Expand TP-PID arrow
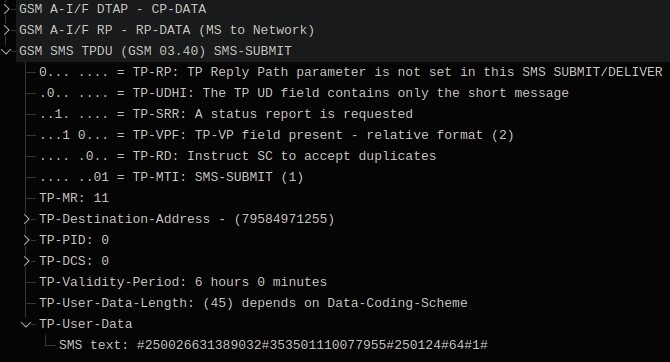The image size is (670, 362). coord(26,240)
